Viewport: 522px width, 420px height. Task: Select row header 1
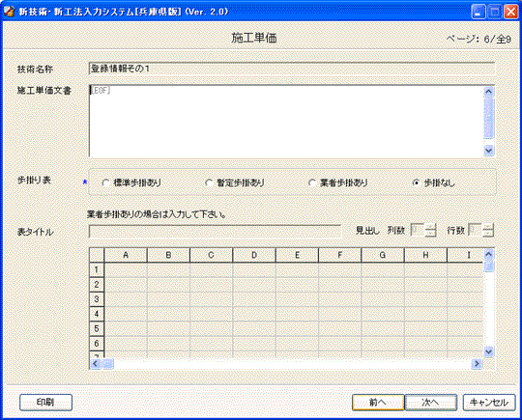coord(97,269)
